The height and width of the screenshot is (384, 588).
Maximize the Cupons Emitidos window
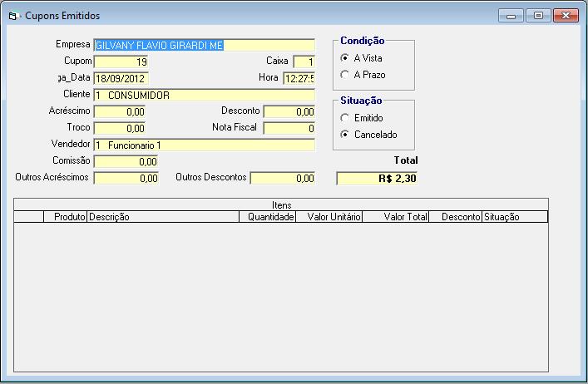click(x=538, y=15)
